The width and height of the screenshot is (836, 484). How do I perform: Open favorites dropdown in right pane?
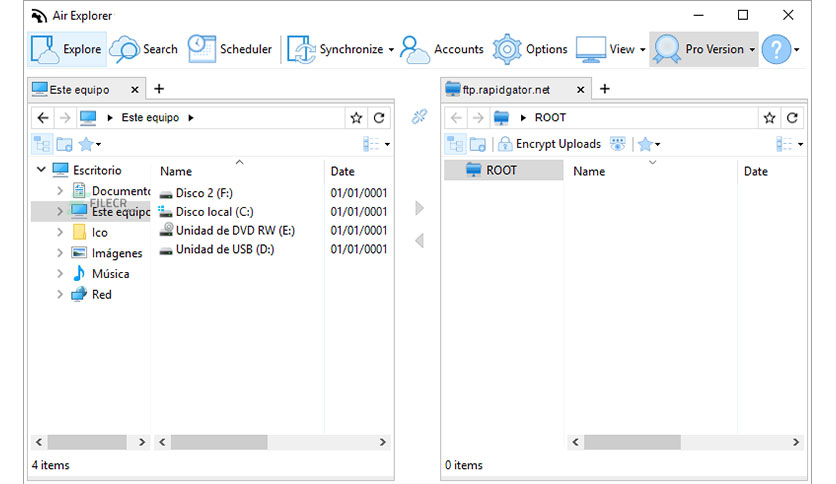click(x=649, y=144)
